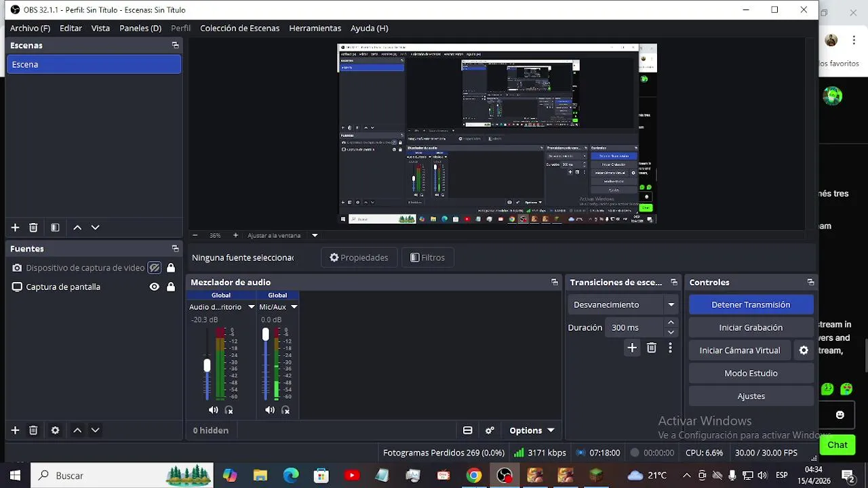Expand the Options dropdown in audio mixer

532,430
